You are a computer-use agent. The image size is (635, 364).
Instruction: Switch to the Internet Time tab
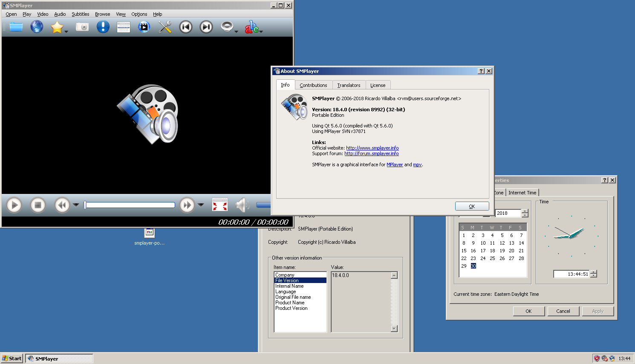point(522,193)
